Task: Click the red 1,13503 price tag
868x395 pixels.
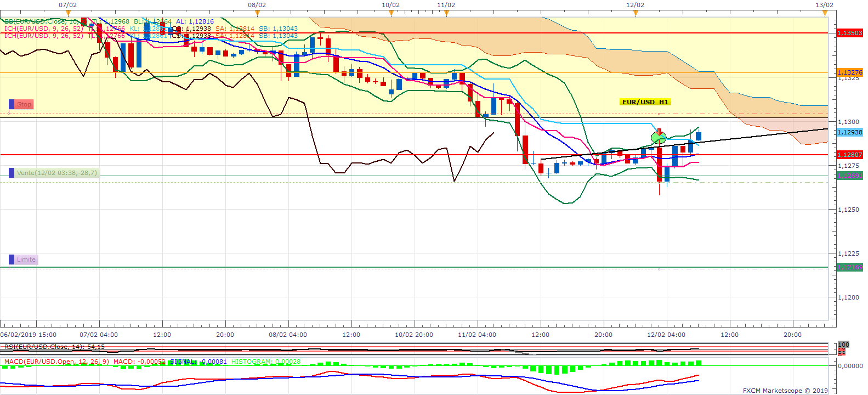Action: point(850,33)
